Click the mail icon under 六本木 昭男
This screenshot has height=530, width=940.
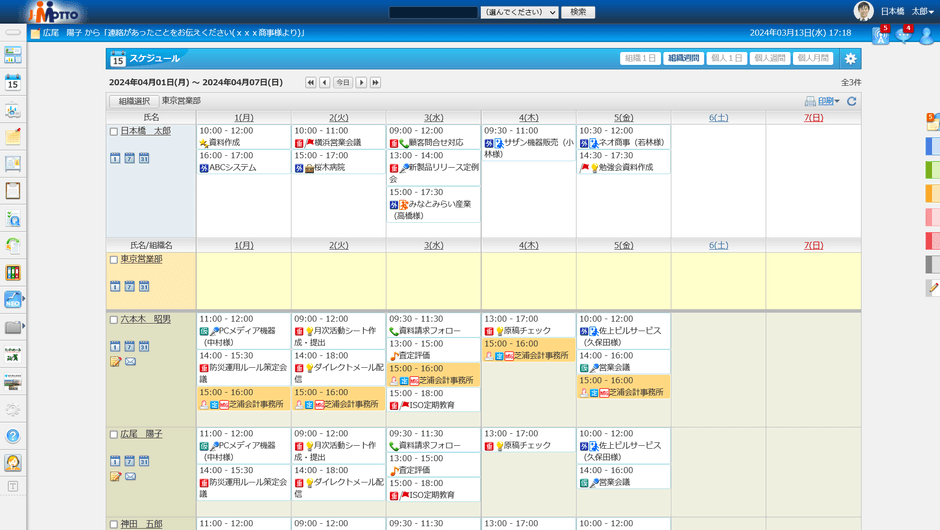130,361
